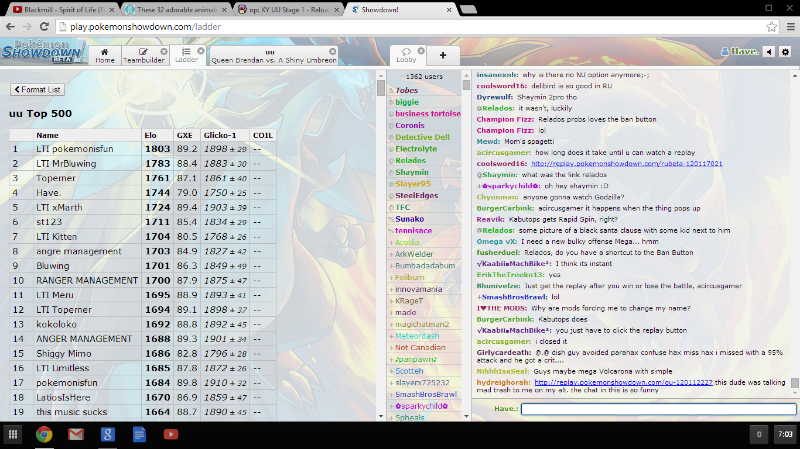The height and width of the screenshot is (449, 800).
Task: Click inside the chat message input field
Action: click(x=658, y=409)
